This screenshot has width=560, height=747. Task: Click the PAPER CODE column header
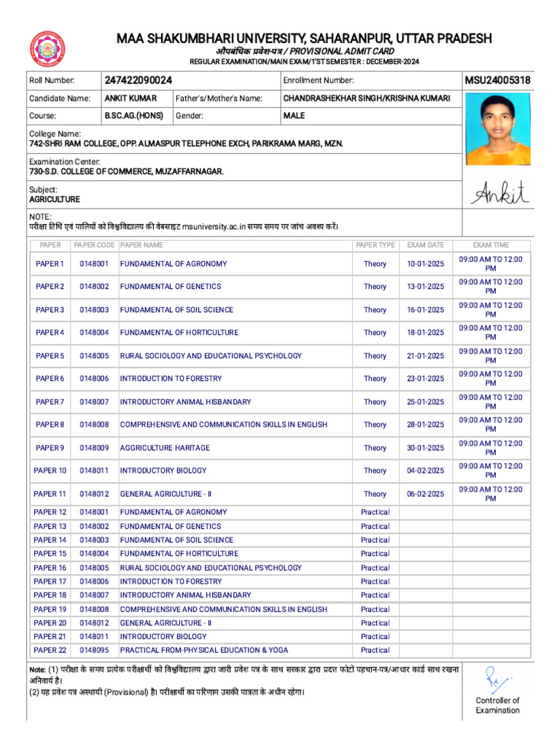[94, 245]
